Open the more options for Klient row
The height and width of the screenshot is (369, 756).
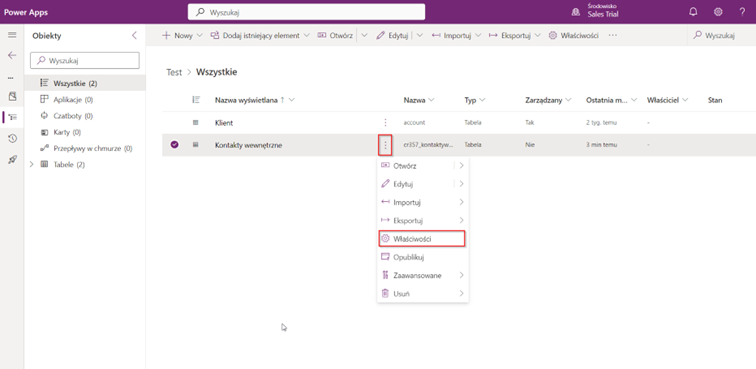pyautogui.click(x=385, y=123)
